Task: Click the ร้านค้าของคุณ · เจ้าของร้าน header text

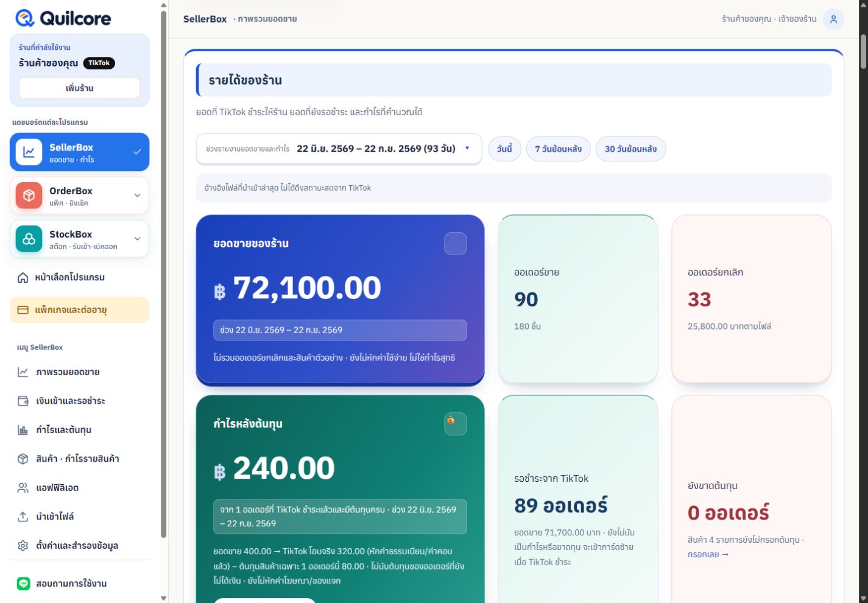Action: [x=769, y=19]
